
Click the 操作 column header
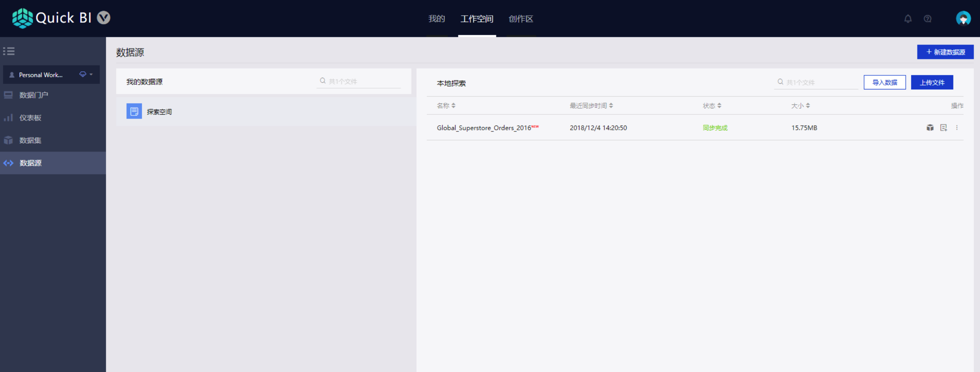click(x=957, y=105)
